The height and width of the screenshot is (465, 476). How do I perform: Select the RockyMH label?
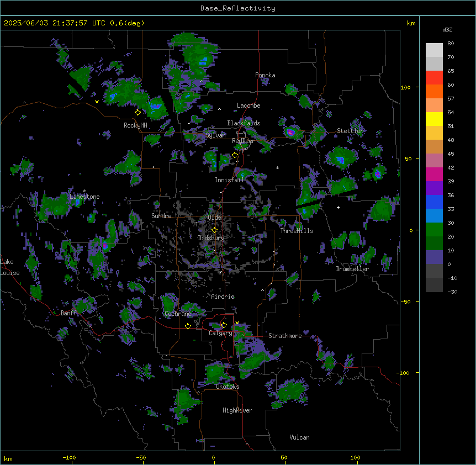[135, 125]
